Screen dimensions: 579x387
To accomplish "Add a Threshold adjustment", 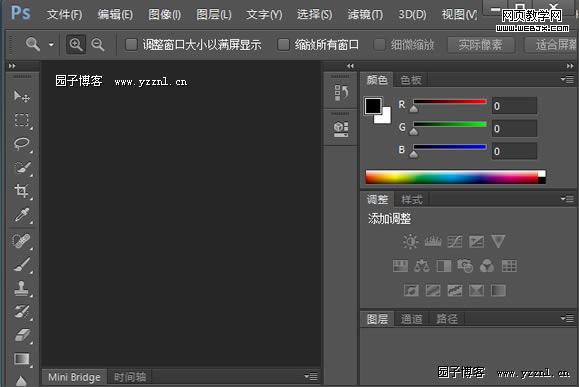I will click(455, 290).
